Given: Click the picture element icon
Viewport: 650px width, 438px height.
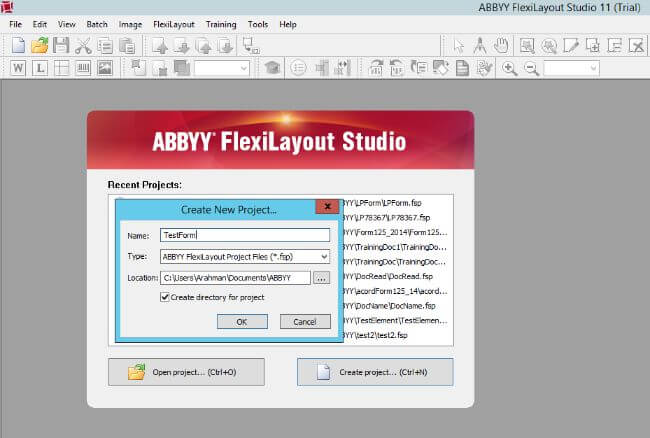Looking at the screenshot, I should pos(104,68).
